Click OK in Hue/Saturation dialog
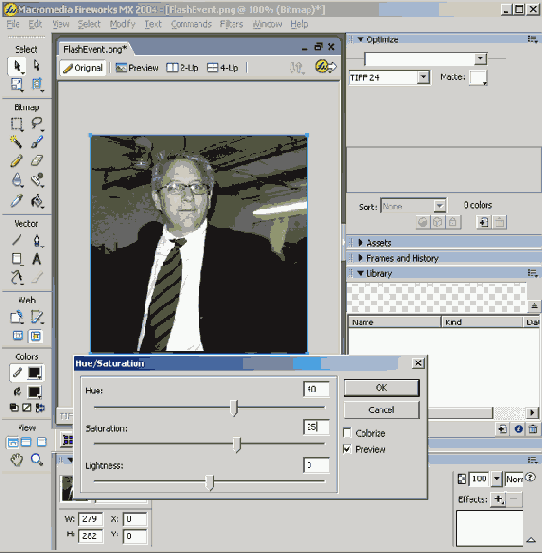Screen dimensions: 542x553 click(382, 388)
